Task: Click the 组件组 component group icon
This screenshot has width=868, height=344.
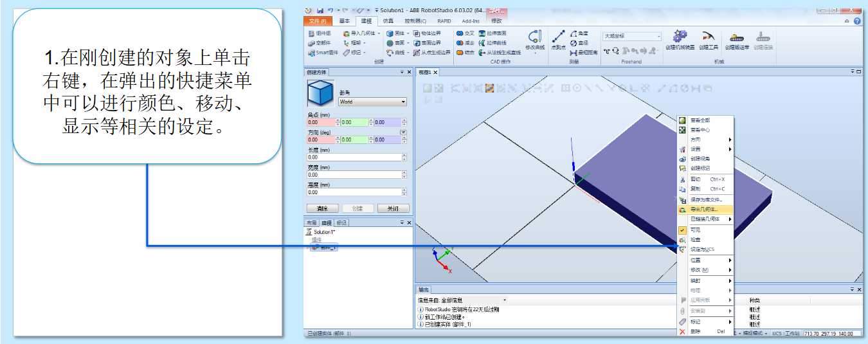Action: click(320, 33)
